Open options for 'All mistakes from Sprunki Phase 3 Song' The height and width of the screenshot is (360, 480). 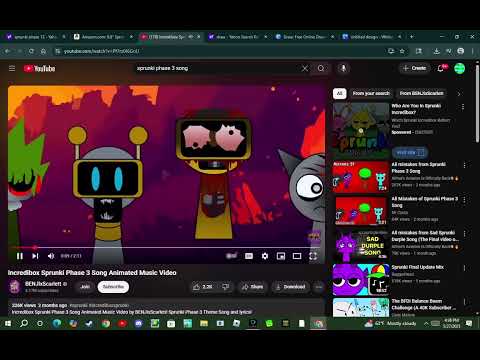click(464, 165)
